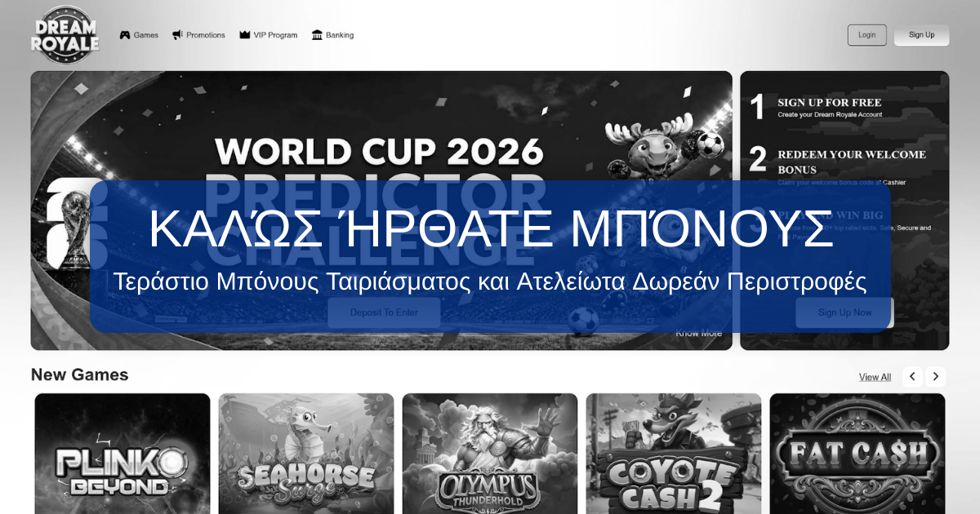
Task: Click the New Games section heading
Action: pyautogui.click(x=79, y=374)
